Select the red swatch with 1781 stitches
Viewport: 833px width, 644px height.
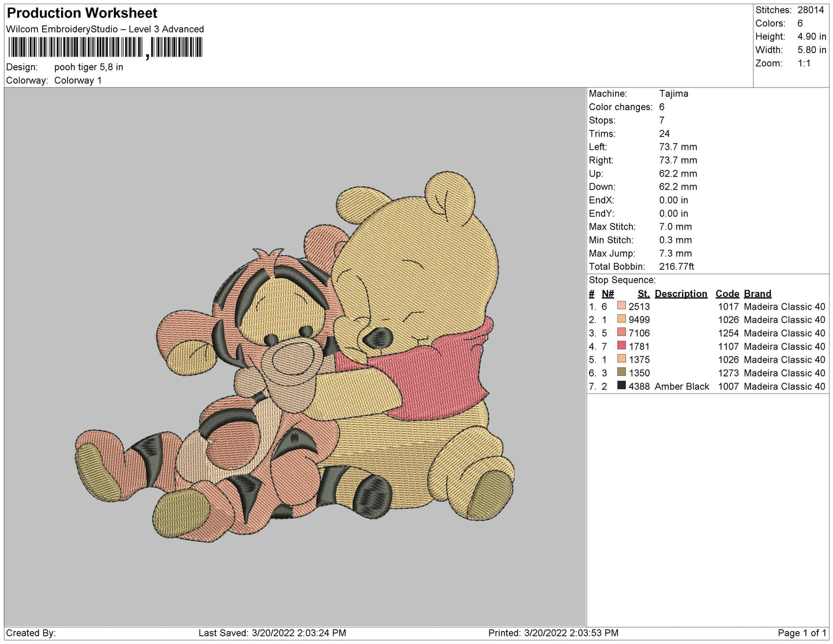[x=621, y=346]
